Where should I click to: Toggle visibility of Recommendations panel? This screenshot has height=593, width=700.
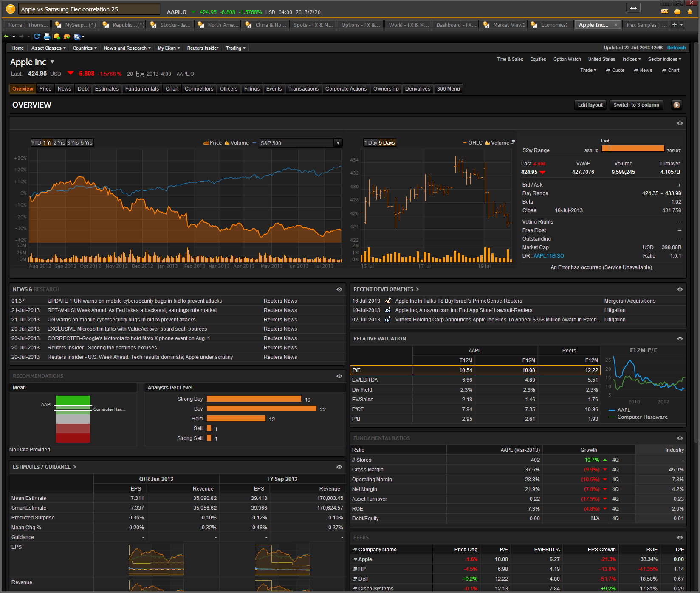339,376
